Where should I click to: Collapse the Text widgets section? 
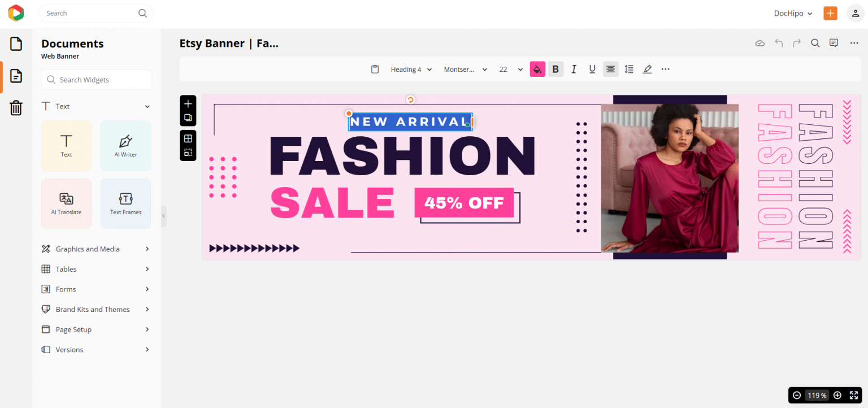(146, 106)
